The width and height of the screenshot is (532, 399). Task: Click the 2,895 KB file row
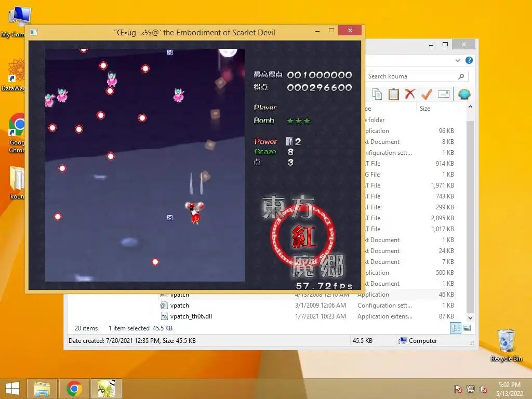[410, 218]
